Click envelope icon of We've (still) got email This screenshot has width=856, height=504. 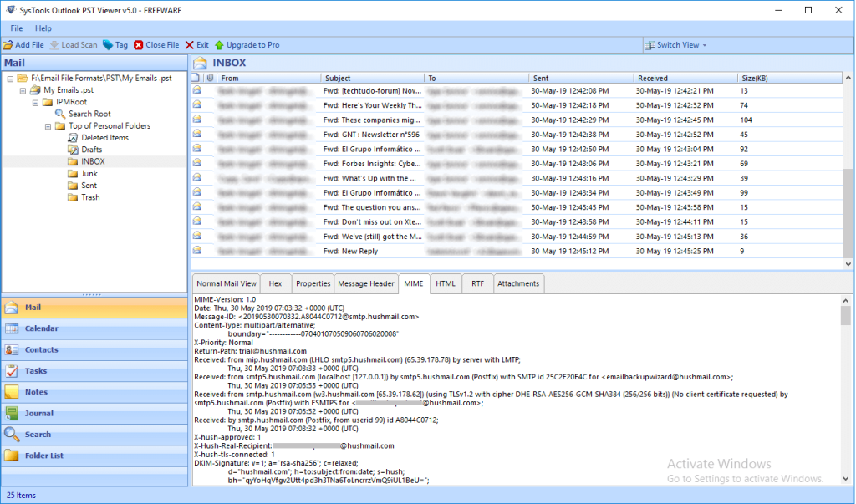(197, 236)
